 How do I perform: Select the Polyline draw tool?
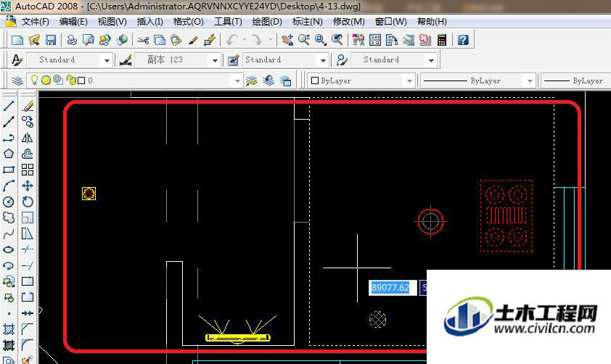[9, 138]
